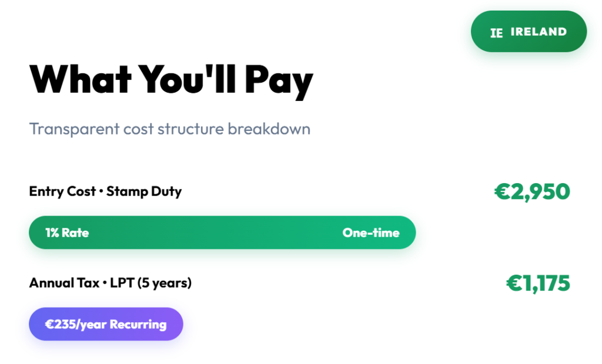
Task: Click the Entry Cost label
Action: pyautogui.click(x=62, y=191)
